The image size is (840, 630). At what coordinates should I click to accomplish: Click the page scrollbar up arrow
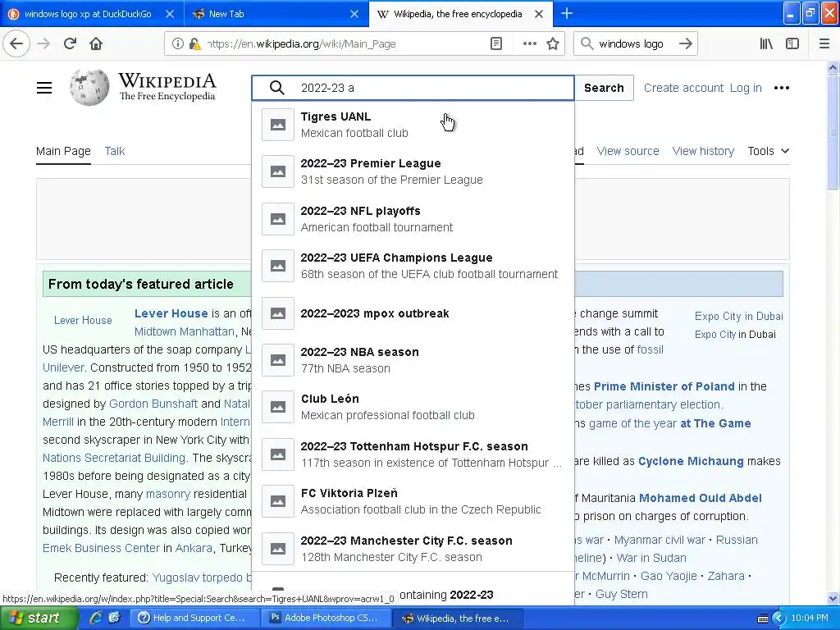click(833, 67)
